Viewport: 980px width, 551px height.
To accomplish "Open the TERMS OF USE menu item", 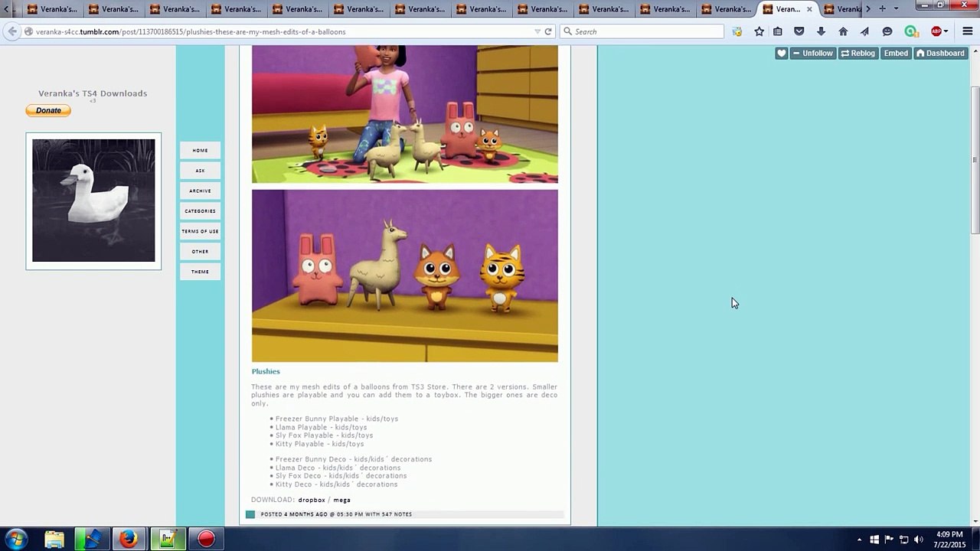I will click(200, 231).
